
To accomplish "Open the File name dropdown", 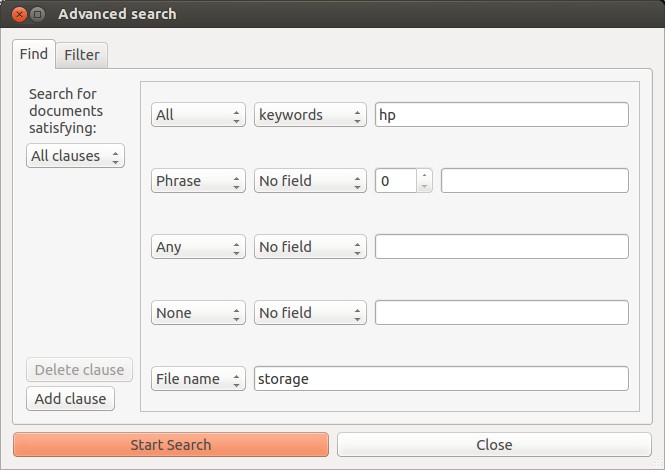I will pyautogui.click(x=198, y=379).
